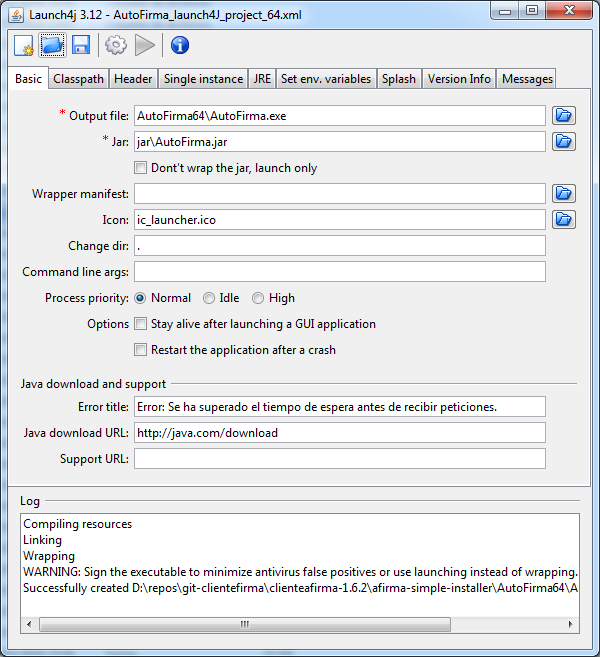Viewport: 600px width, 657px height.
Task: Click the log scroll-right arrow
Action: (571, 624)
